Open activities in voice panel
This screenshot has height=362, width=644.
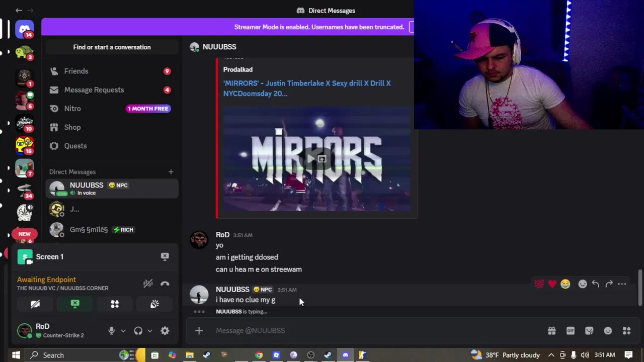click(x=115, y=304)
